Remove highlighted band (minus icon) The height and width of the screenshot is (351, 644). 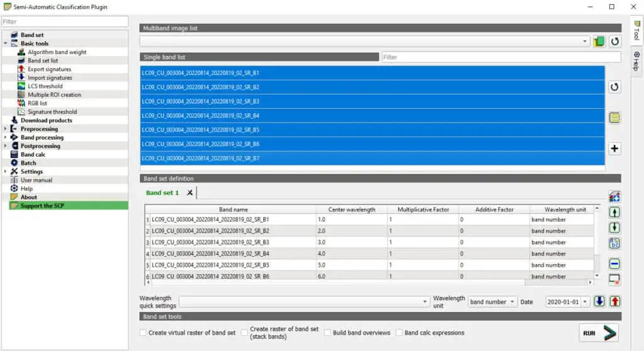coord(614,264)
